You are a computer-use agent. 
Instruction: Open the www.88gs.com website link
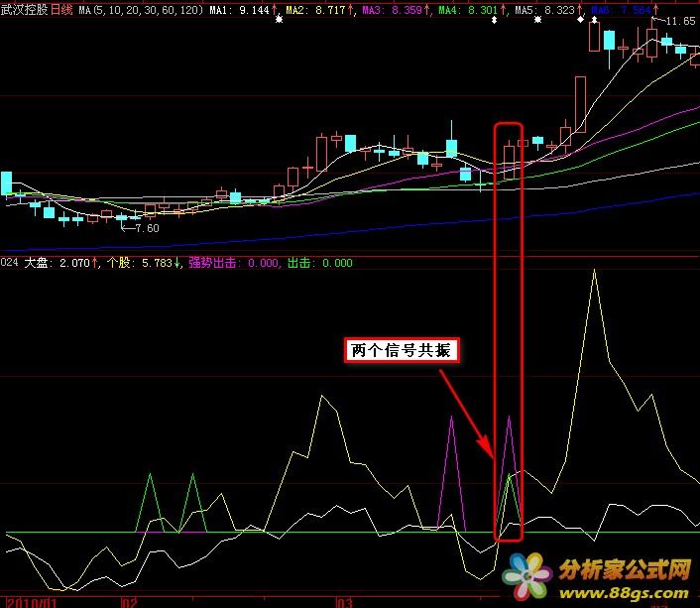tap(623, 592)
